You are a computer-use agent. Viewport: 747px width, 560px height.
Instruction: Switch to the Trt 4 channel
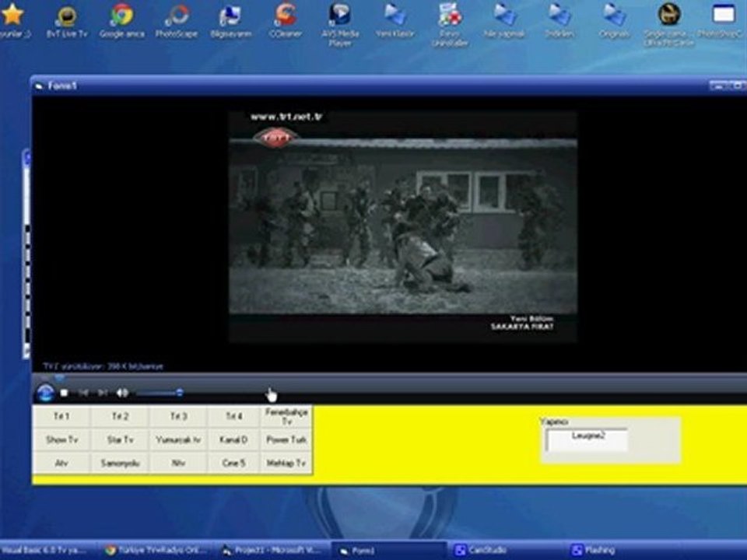coord(234,417)
